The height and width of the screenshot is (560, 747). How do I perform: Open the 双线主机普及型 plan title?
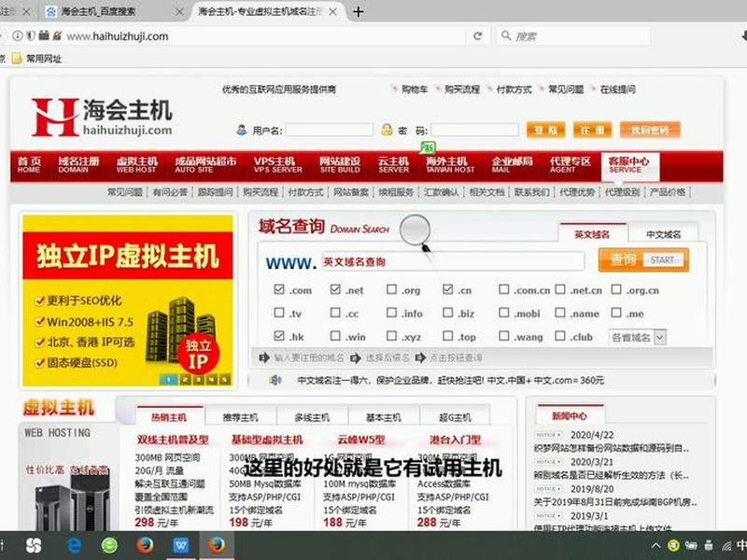click(x=173, y=440)
